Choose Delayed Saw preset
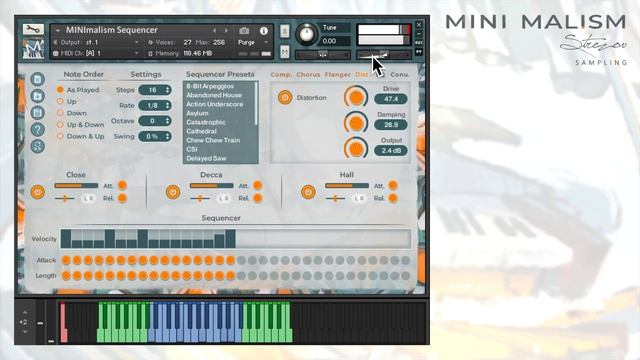This screenshot has height=360, width=640. click(x=206, y=158)
